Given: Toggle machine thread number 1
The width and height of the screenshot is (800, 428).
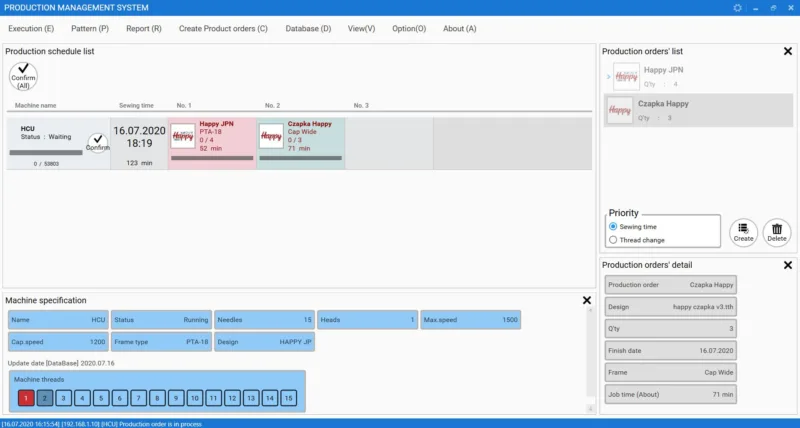Looking at the screenshot, I should pyautogui.click(x=26, y=398).
